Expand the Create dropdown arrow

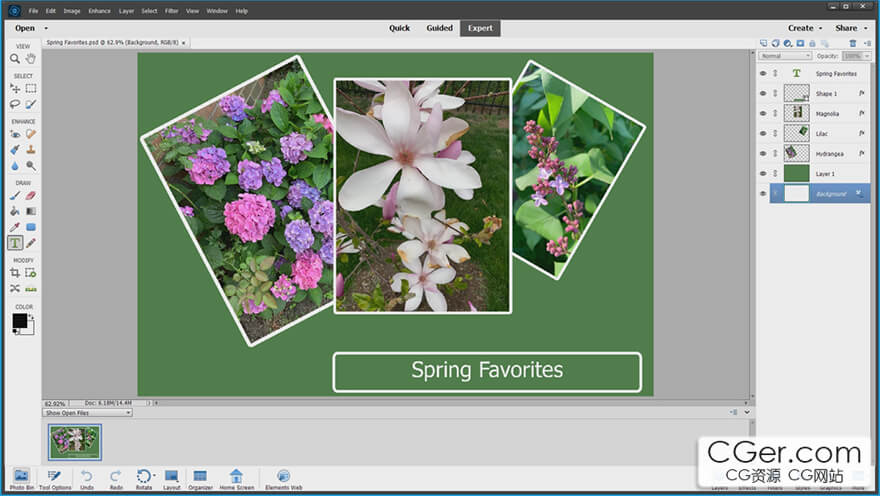[x=821, y=28]
